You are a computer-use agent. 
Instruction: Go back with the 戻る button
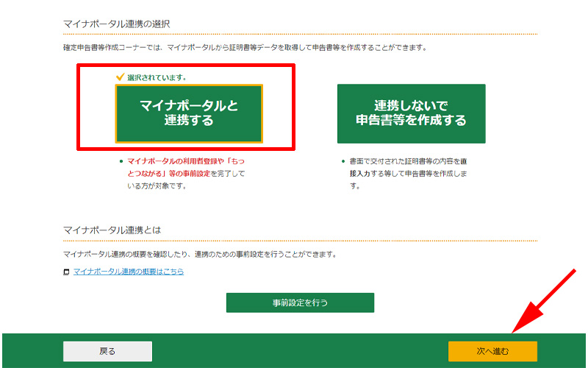coord(107,352)
